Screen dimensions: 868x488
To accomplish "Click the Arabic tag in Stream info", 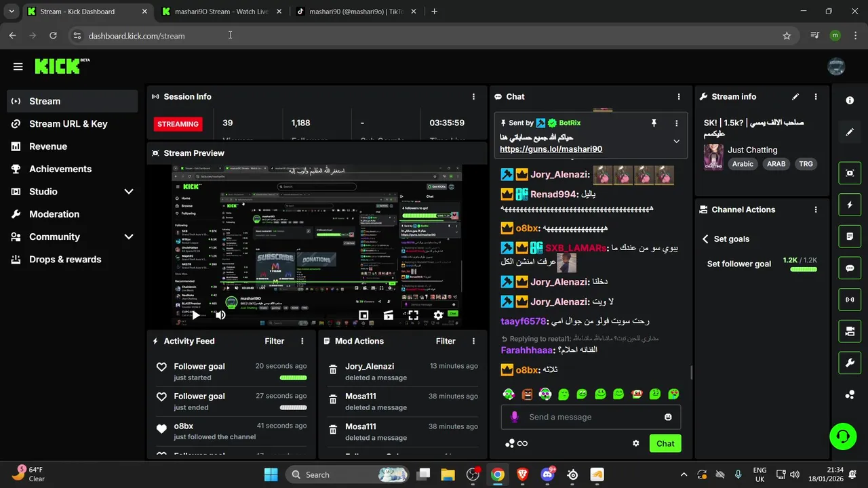I will click(x=743, y=164).
